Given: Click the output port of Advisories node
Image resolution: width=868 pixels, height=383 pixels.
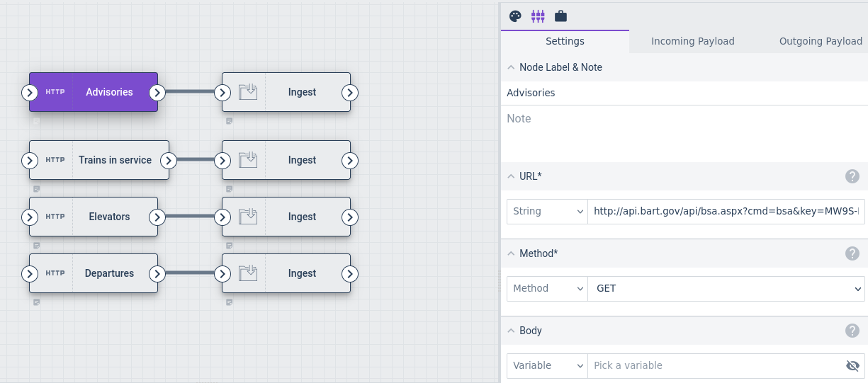Looking at the screenshot, I should coord(157,93).
